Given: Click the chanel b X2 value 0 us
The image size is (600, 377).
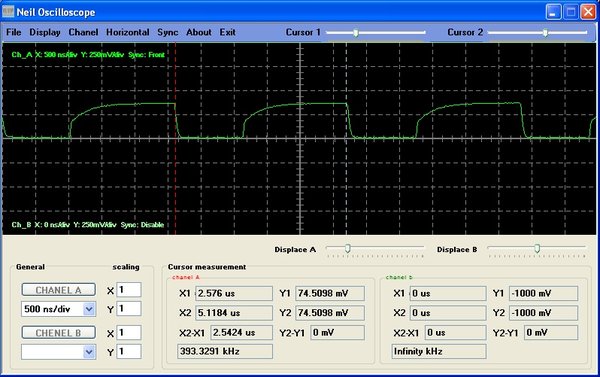Looking at the screenshot, I should tap(448, 313).
